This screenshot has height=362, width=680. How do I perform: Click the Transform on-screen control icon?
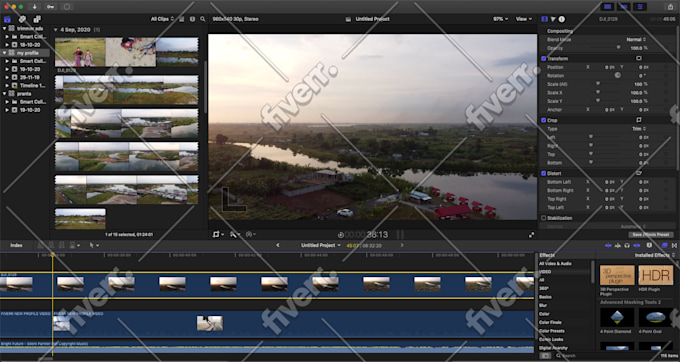pos(638,58)
